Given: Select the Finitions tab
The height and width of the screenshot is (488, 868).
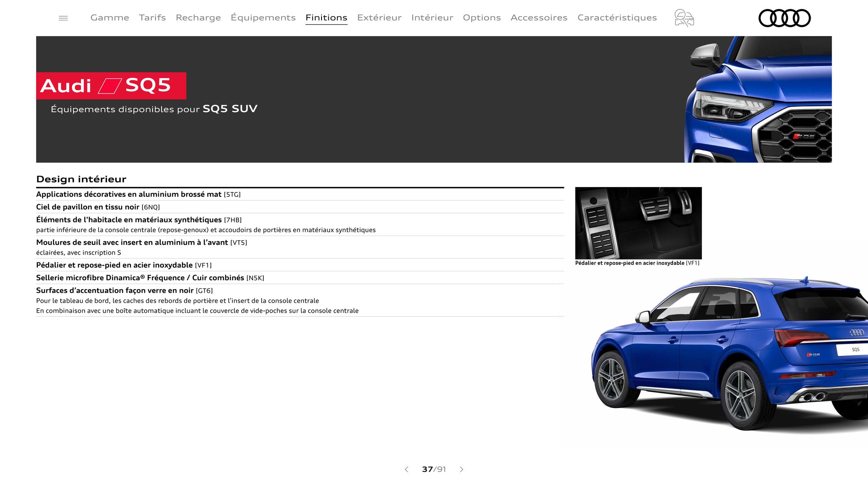Looking at the screenshot, I should coord(326,17).
